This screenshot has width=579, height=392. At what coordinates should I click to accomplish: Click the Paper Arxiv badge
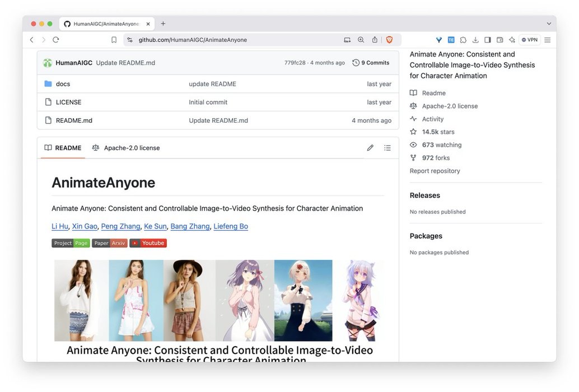coord(110,243)
